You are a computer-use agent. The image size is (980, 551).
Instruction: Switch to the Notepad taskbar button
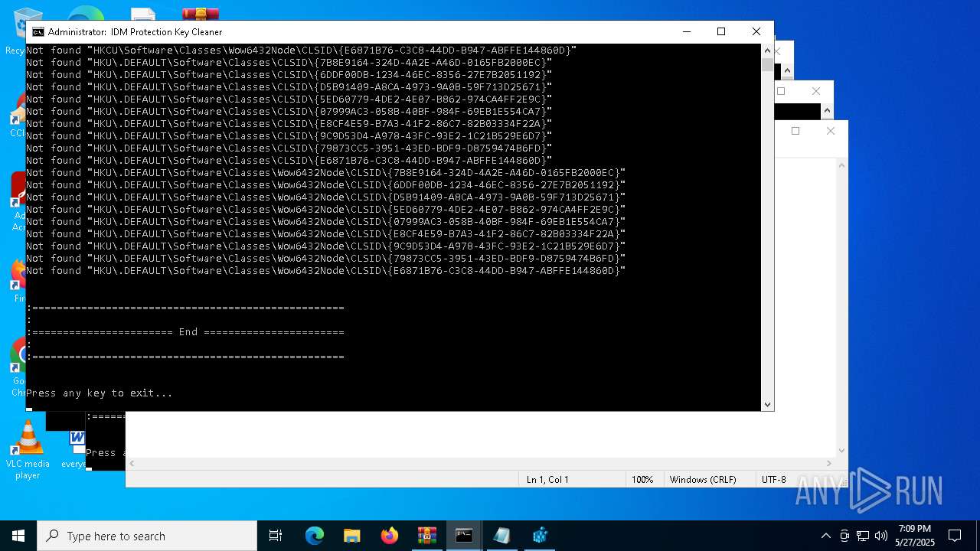point(502,536)
